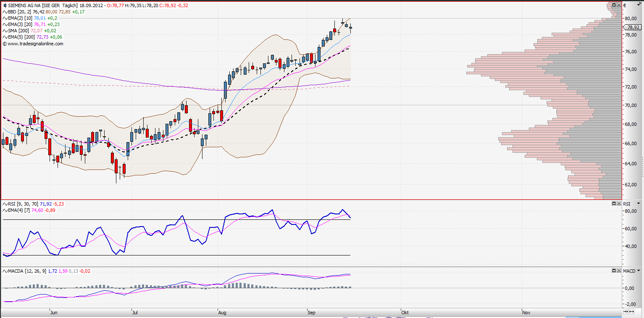The image size is (644, 318).
Task: Click the wave icon beside EMA(2) [10]
Action: (5, 18)
